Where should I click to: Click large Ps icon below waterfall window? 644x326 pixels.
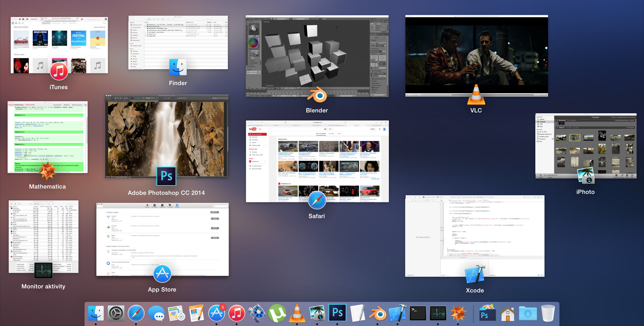pos(166,176)
